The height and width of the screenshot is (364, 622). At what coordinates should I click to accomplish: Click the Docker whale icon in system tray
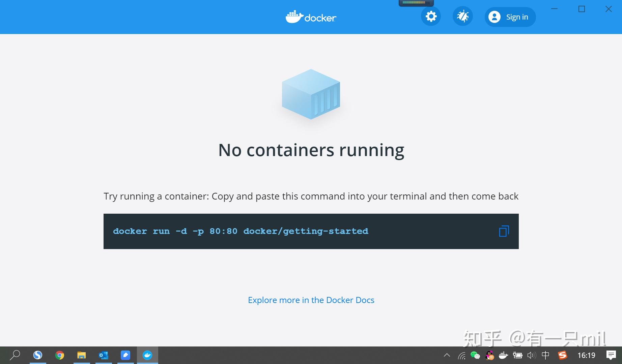click(503, 355)
